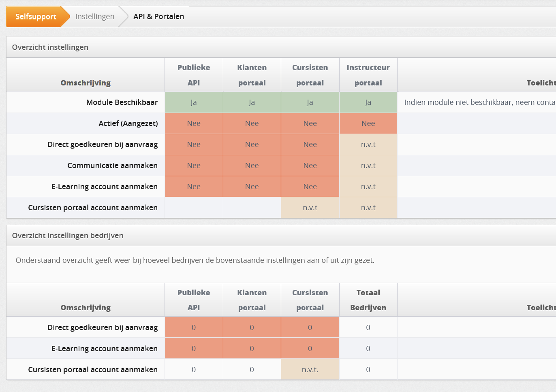Click 0 for Direct goedkeuren under Publieke API

click(194, 327)
